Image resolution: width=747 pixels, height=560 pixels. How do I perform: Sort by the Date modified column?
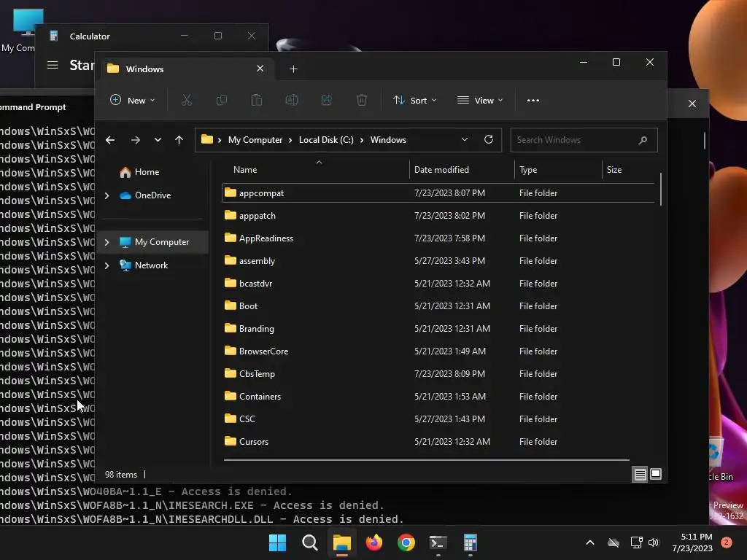point(462,169)
